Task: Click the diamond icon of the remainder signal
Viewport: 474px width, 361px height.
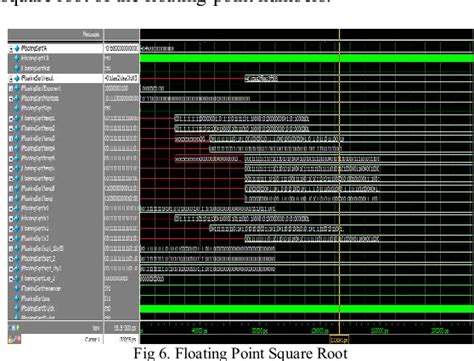Action: [17, 289]
